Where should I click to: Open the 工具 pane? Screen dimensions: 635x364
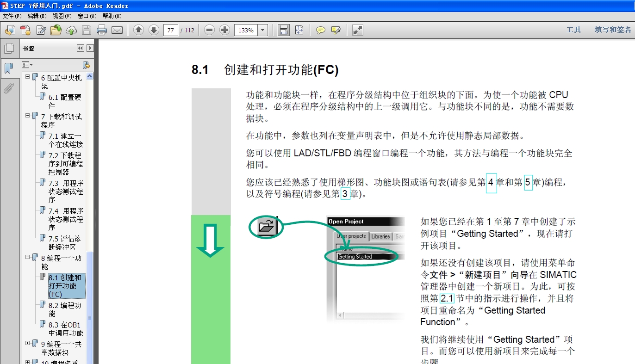[x=573, y=30]
